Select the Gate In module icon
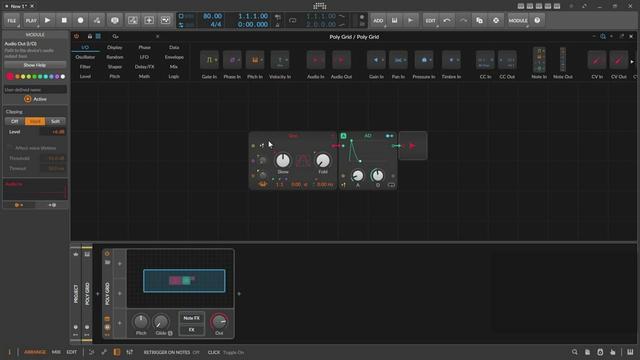Screen dimensions: 640x360 [x=209, y=60]
